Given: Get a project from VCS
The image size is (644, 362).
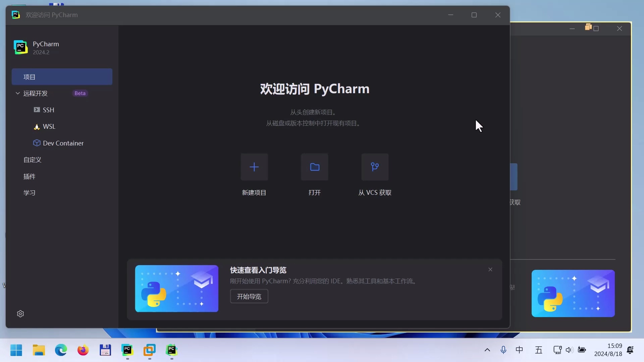Looking at the screenshot, I should click(374, 167).
